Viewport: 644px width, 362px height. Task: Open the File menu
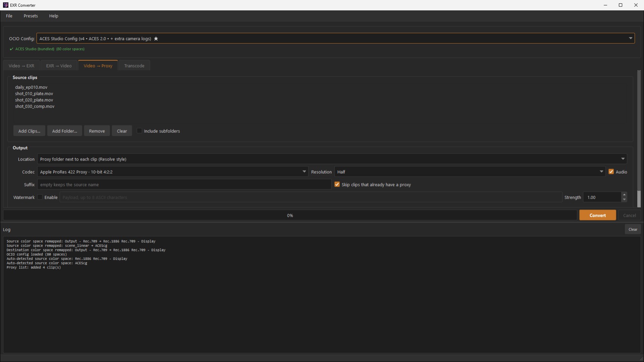tap(9, 16)
